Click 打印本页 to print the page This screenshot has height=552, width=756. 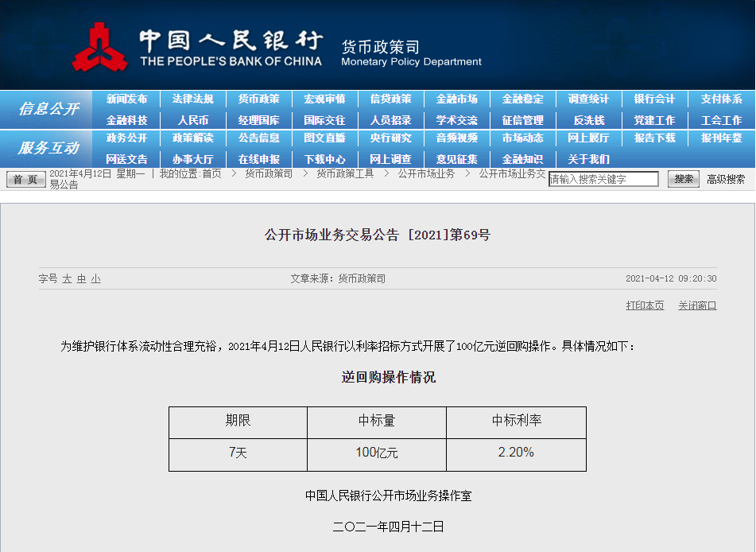[645, 305]
